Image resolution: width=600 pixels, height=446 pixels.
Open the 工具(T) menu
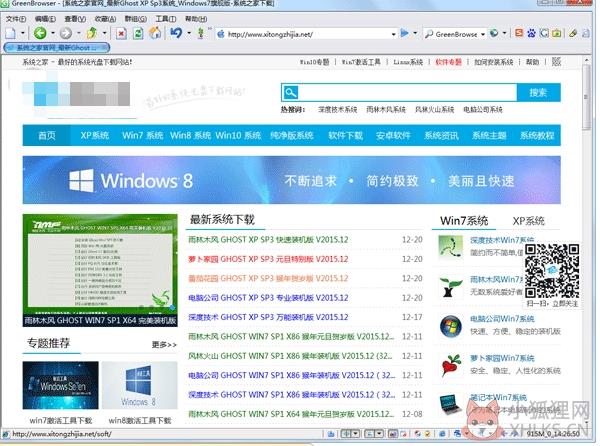[166, 19]
